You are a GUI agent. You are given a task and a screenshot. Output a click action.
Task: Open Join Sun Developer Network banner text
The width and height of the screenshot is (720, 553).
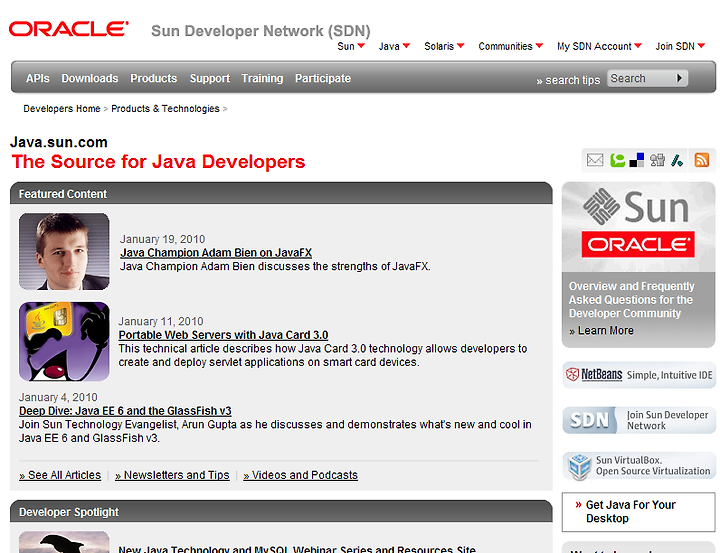[668, 420]
